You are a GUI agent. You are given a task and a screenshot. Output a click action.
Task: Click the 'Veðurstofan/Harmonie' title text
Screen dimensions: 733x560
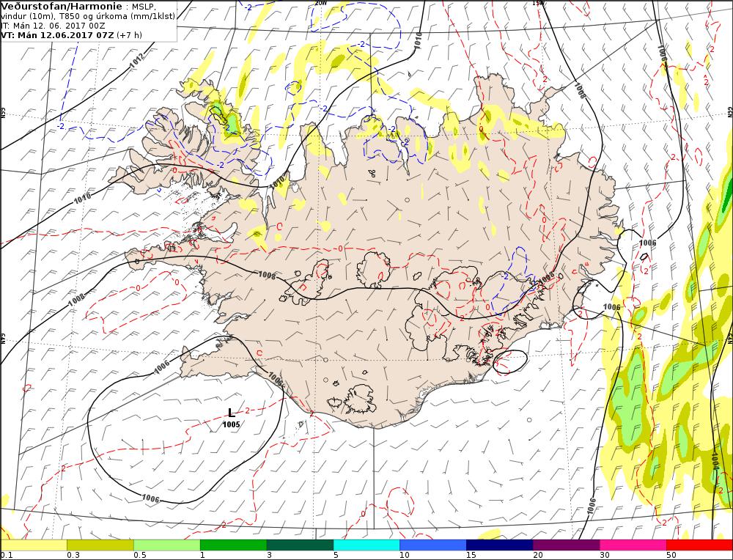point(62,7)
